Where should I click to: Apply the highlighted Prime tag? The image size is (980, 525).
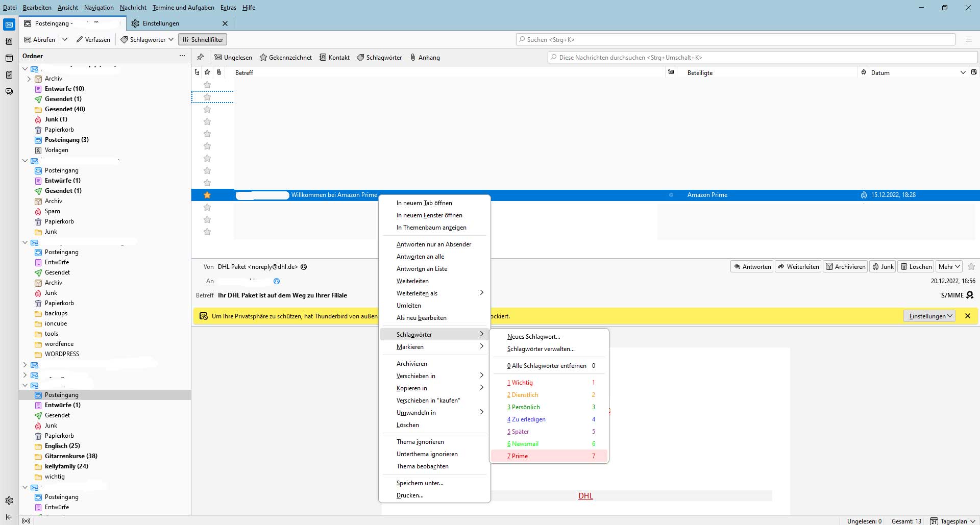point(549,456)
